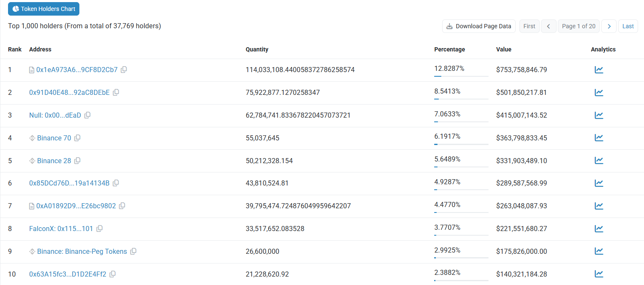Copy address of rank 1 holder 0x1eA973A6
Viewport: 644px width, 285px height.
tap(124, 70)
